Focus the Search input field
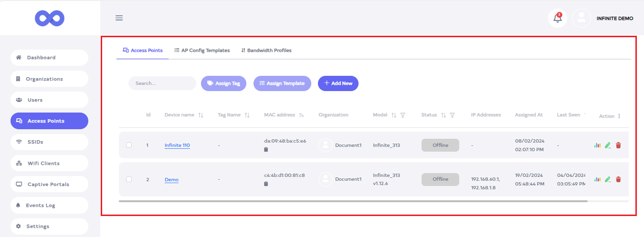The width and height of the screenshot is (644, 237). click(x=162, y=83)
